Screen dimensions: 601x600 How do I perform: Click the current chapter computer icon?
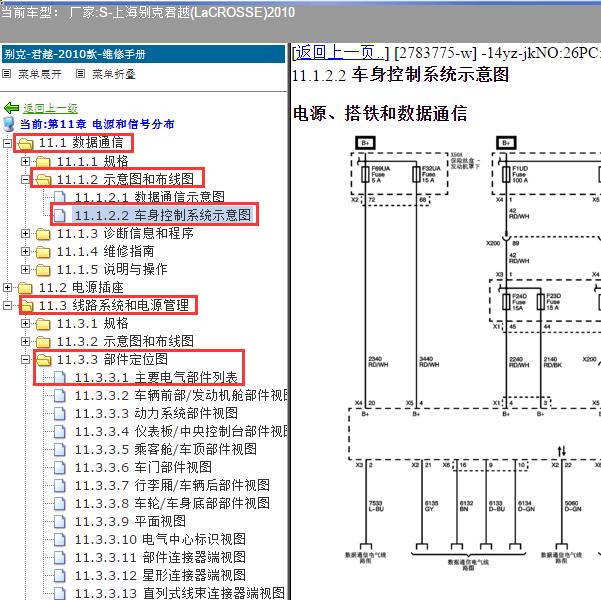click(x=9, y=124)
